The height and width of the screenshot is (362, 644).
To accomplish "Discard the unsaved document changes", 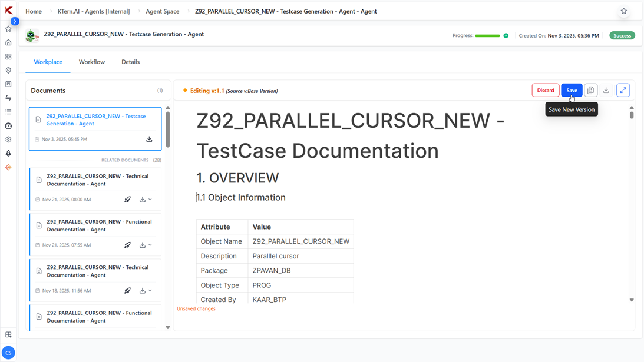I will (x=545, y=90).
